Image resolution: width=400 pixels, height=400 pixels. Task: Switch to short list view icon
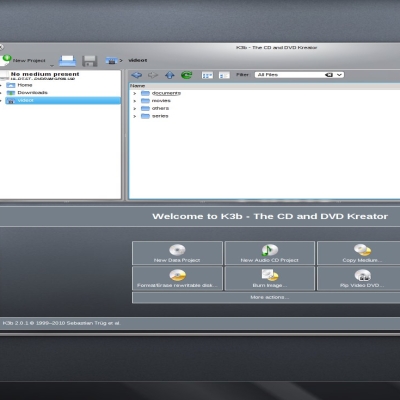coord(224,75)
